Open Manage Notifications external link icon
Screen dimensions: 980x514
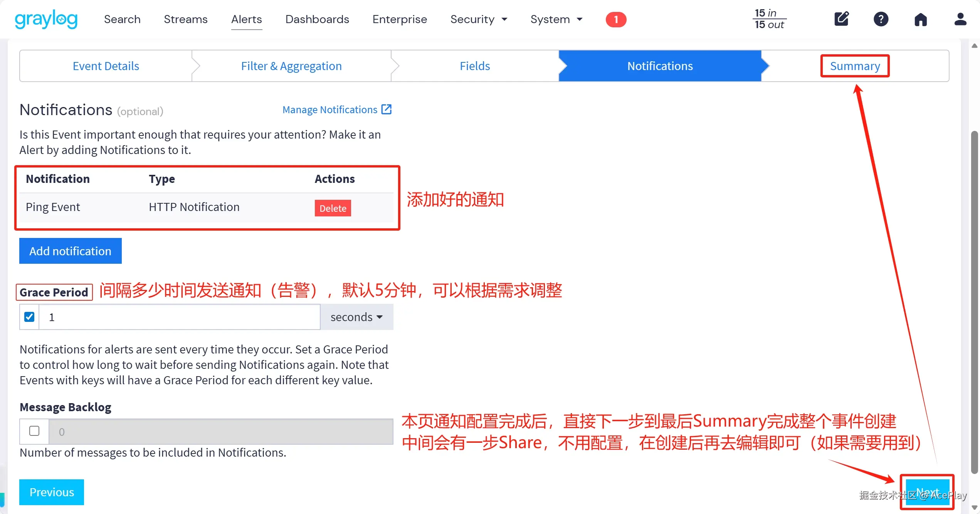(x=386, y=109)
